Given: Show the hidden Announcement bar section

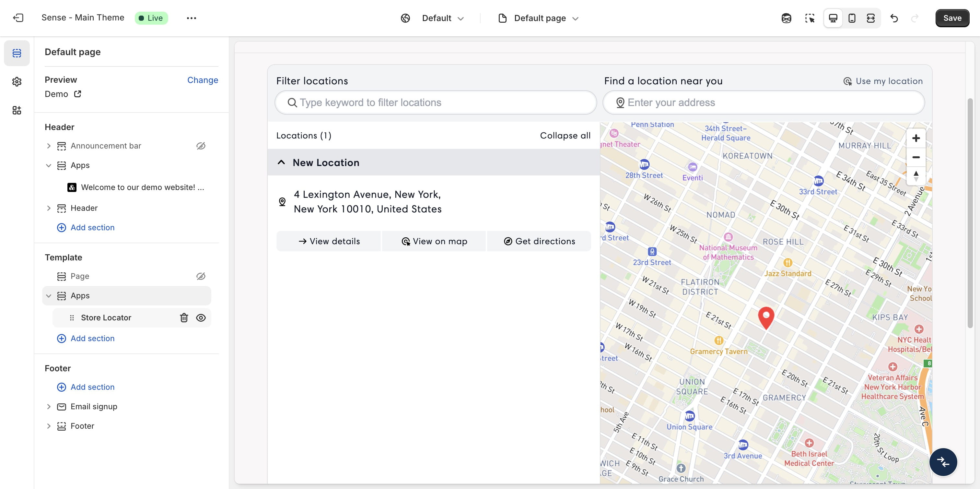Looking at the screenshot, I should pos(201,146).
